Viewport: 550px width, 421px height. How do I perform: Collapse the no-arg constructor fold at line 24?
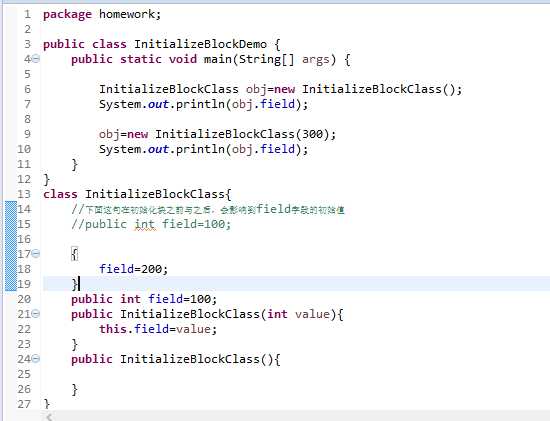pyautogui.click(x=36, y=359)
